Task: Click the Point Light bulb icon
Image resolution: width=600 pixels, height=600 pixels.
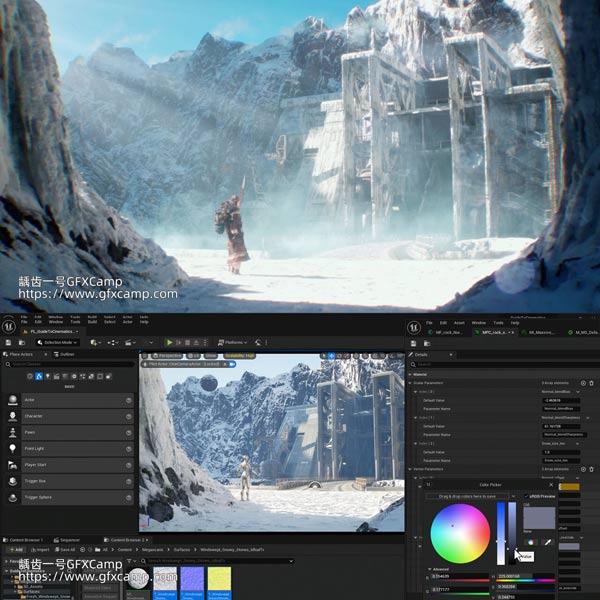Action: [x=13, y=448]
